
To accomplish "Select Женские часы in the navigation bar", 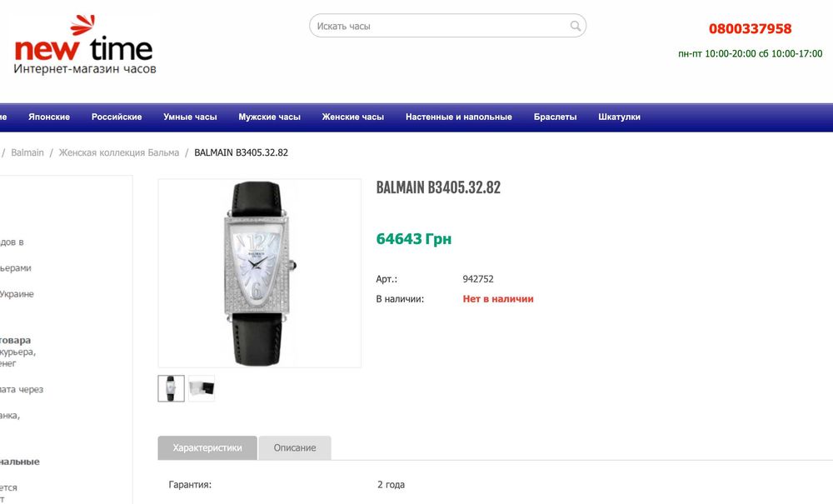I will (x=353, y=117).
